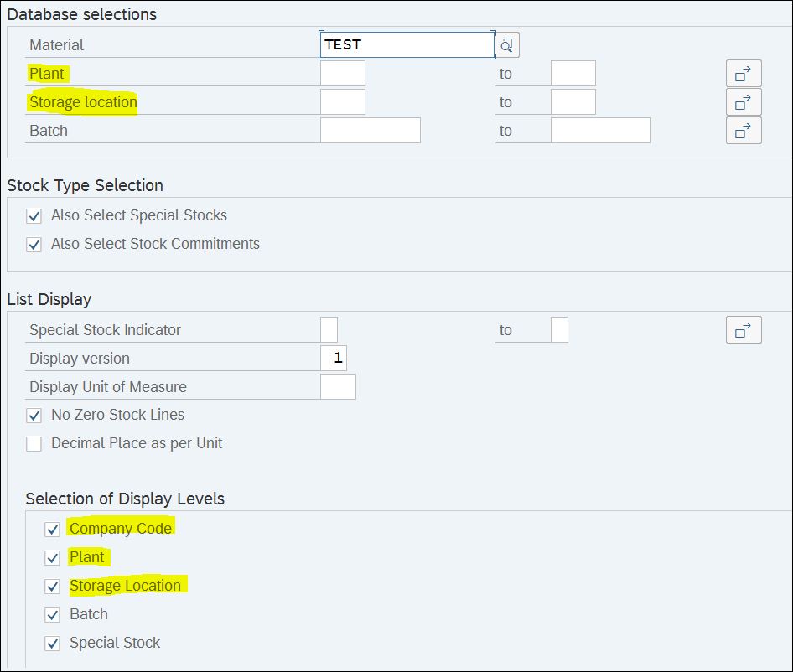Toggle Special Stock display level
This screenshot has width=793, height=672.
(53, 644)
